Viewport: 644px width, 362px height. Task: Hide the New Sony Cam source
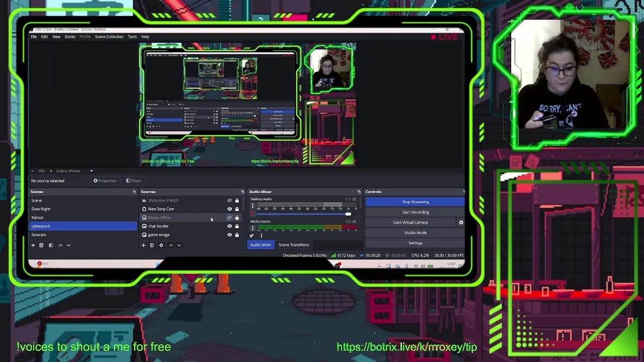pos(229,209)
